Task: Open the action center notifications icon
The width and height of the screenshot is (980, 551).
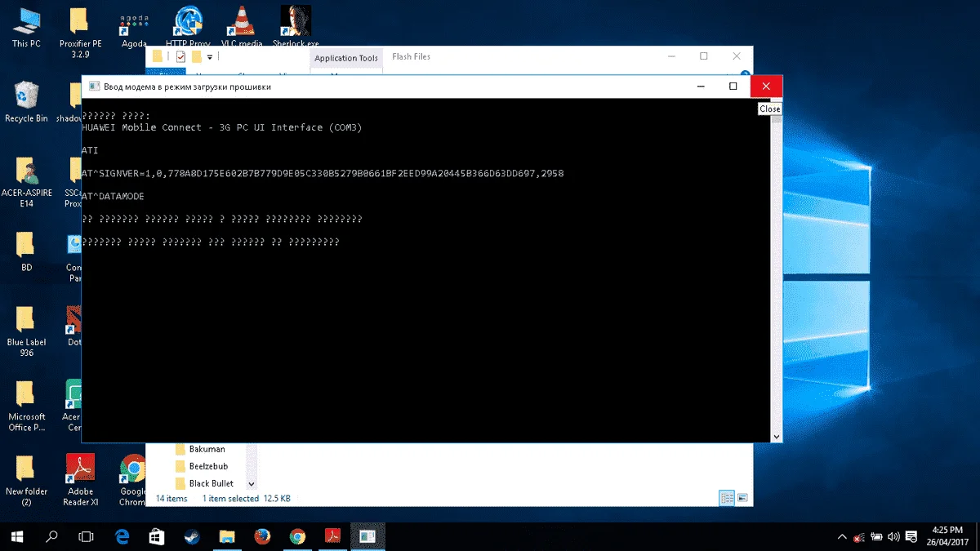Action: [911, 537]
